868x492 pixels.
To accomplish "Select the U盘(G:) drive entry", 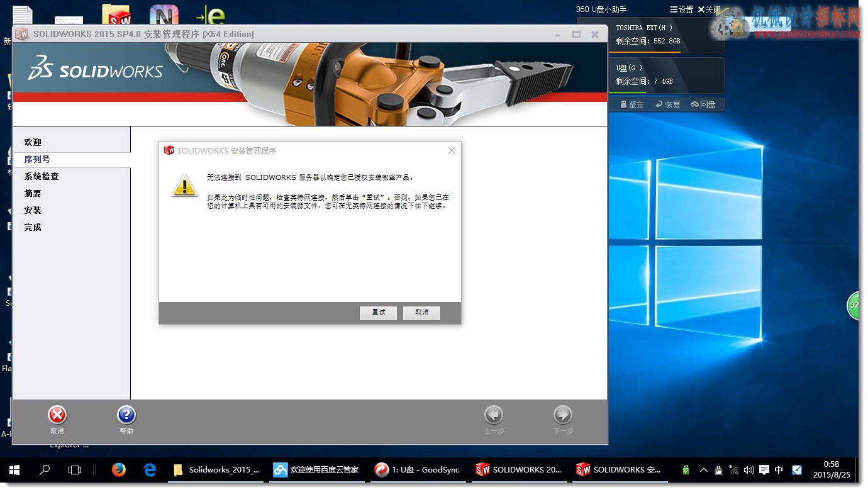I will coord(667,75).
